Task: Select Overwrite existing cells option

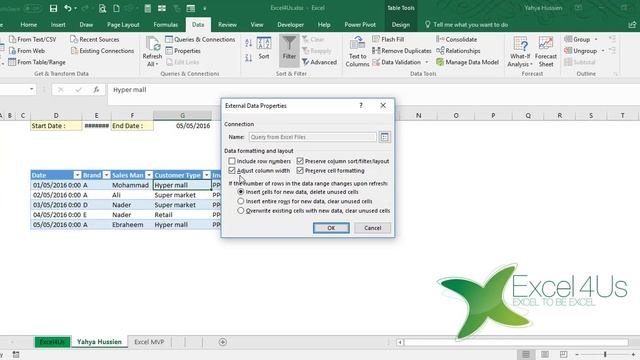Action: (x=241, y=210)
